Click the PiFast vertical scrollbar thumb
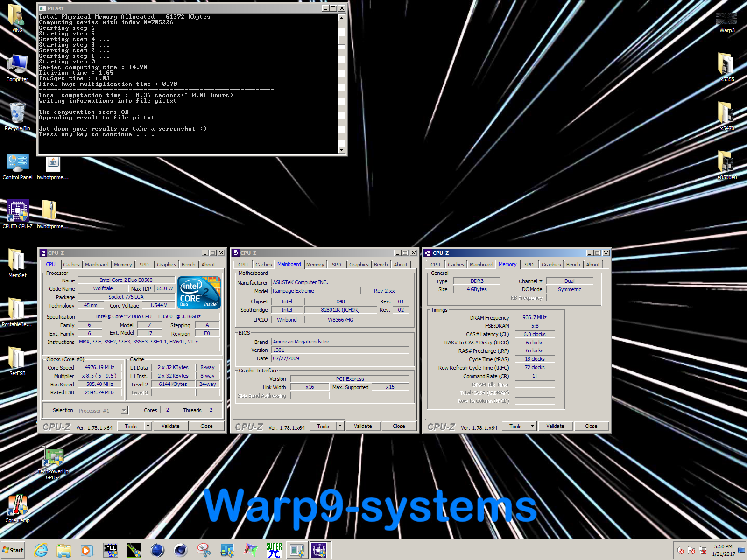Viewport: 747px width, 560px height. click(342, 40)
